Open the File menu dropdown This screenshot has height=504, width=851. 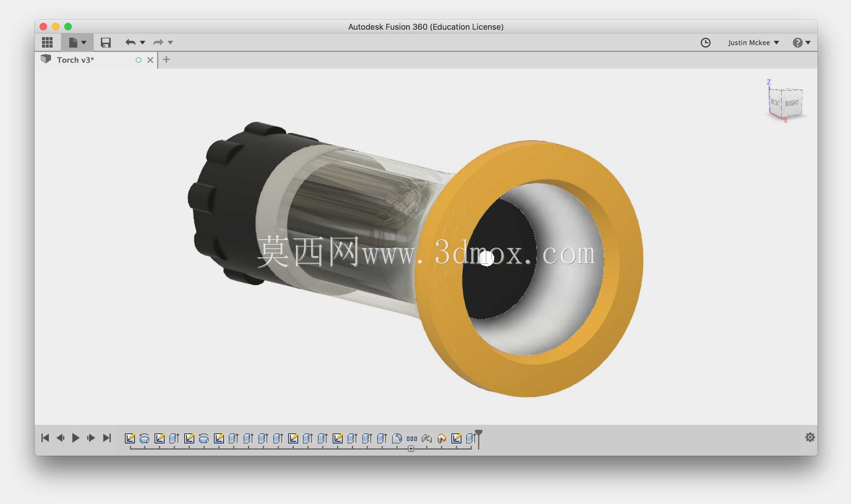pyautogui.click(x=77, y=42)
